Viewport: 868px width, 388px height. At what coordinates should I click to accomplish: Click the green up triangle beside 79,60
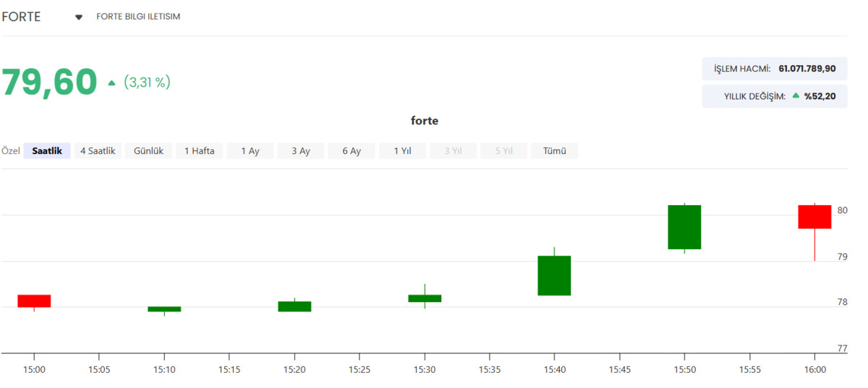pyautogui.click(x=112, y=83)
